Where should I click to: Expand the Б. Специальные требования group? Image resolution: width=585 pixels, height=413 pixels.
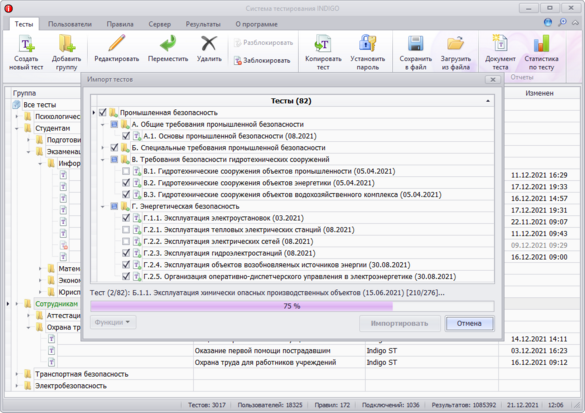(x=103, y=148)
